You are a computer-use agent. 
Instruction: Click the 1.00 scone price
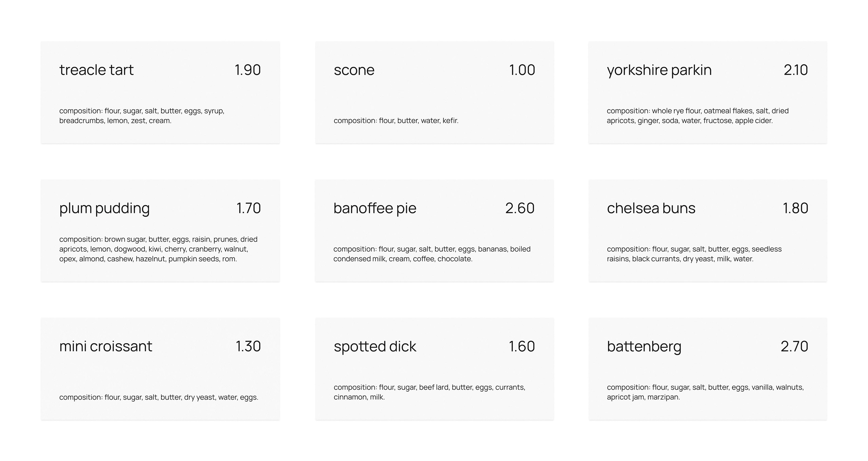(x=522, y=70)
